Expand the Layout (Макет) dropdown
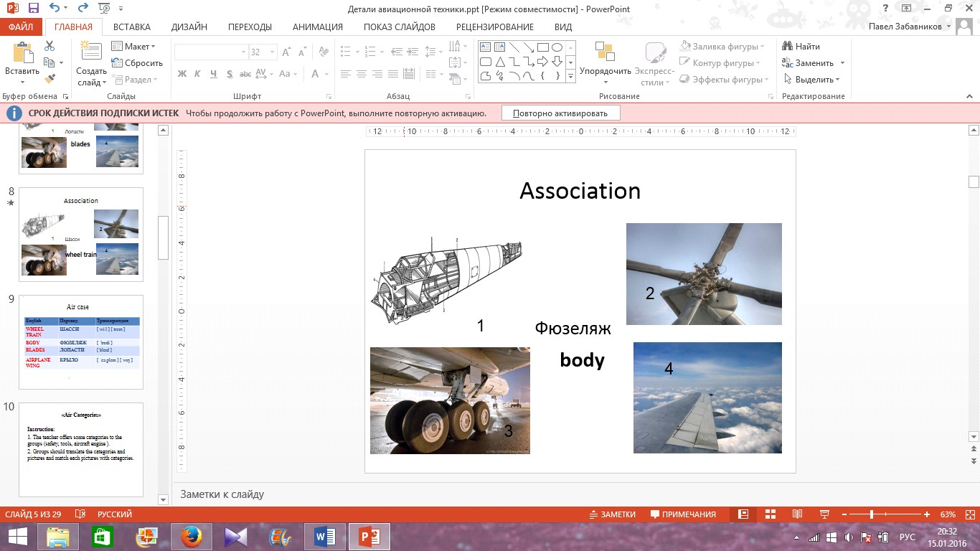Screen dimensions: 980x551 pos(133,47)
